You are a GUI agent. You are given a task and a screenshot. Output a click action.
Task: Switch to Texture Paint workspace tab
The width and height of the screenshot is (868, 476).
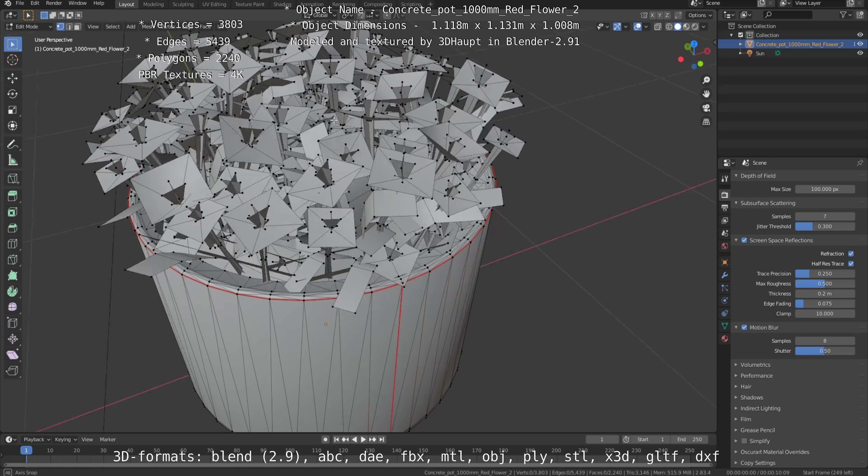250,4
